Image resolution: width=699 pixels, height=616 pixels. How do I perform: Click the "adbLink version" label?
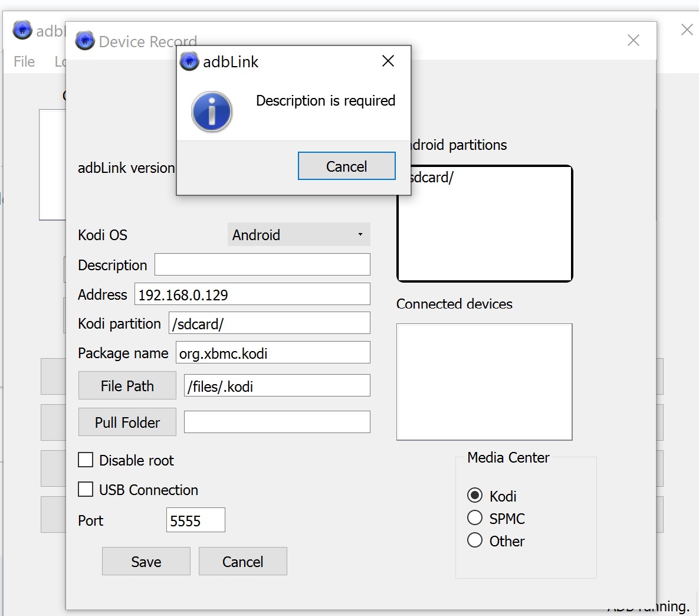pos(126,168)
